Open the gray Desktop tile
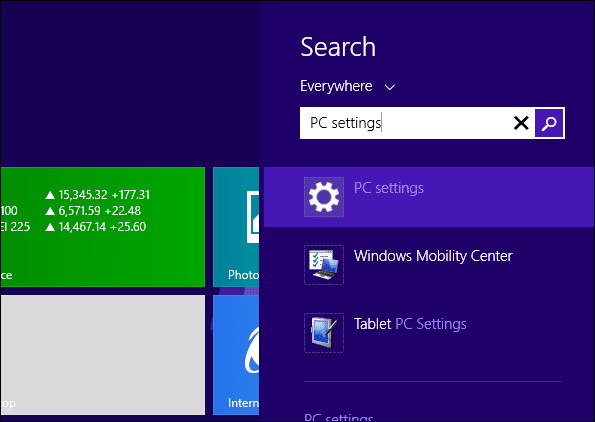This screenshot has height=422, width=595. tap(103, 355)
